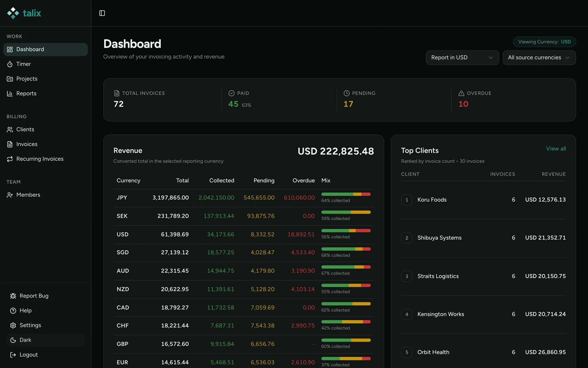The image size is (588, 368).
Task: Click the CHF mix progress bar
Action: coord(346,322)
